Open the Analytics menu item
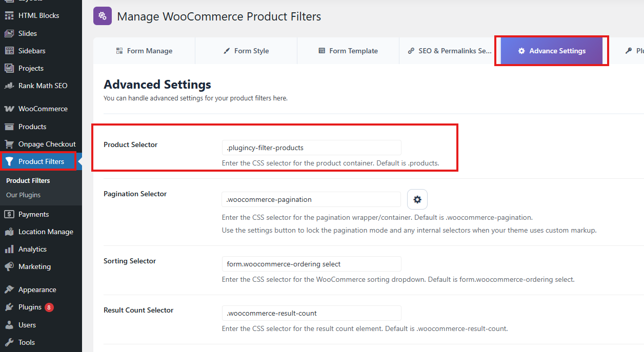Screen dimensions: 644x352 (41, 249)
